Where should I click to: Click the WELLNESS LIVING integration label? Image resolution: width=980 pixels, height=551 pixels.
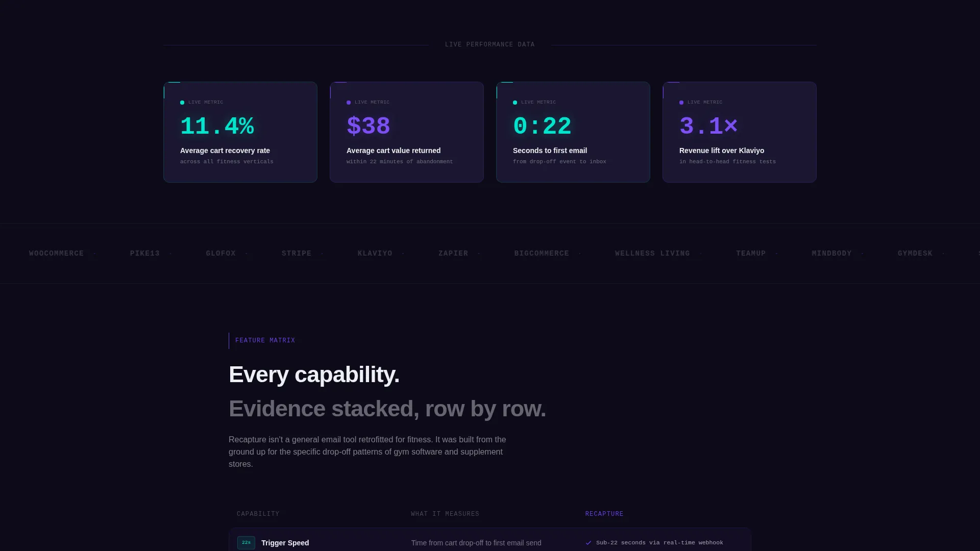click(652, 254)
